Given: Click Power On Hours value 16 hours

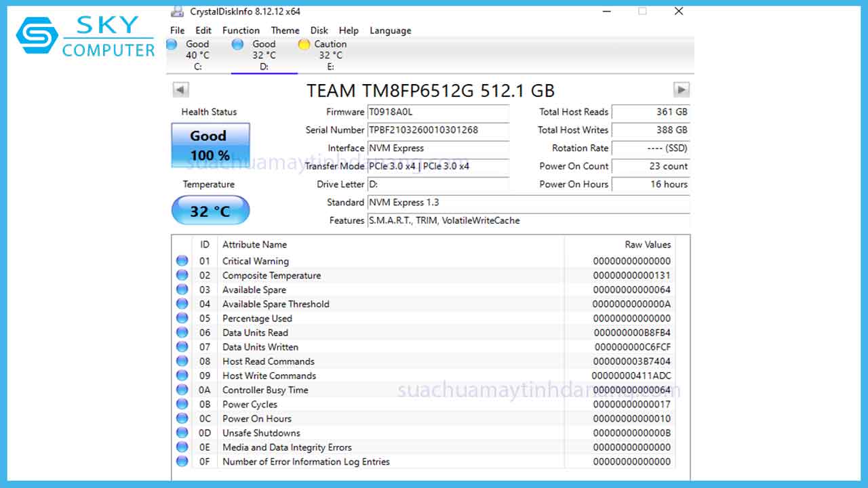Looking at the screenshot, I should (651, 184).
